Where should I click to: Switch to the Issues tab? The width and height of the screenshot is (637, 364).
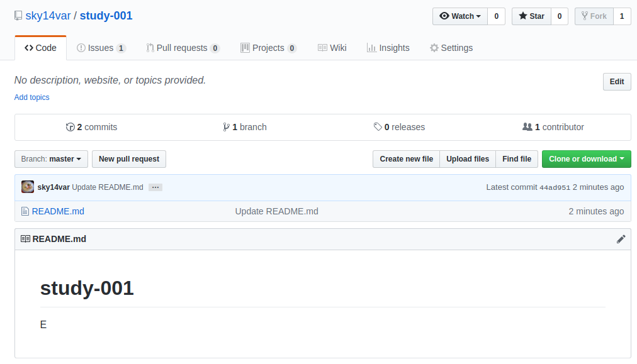pyautogui.click(x=101, y=48)
